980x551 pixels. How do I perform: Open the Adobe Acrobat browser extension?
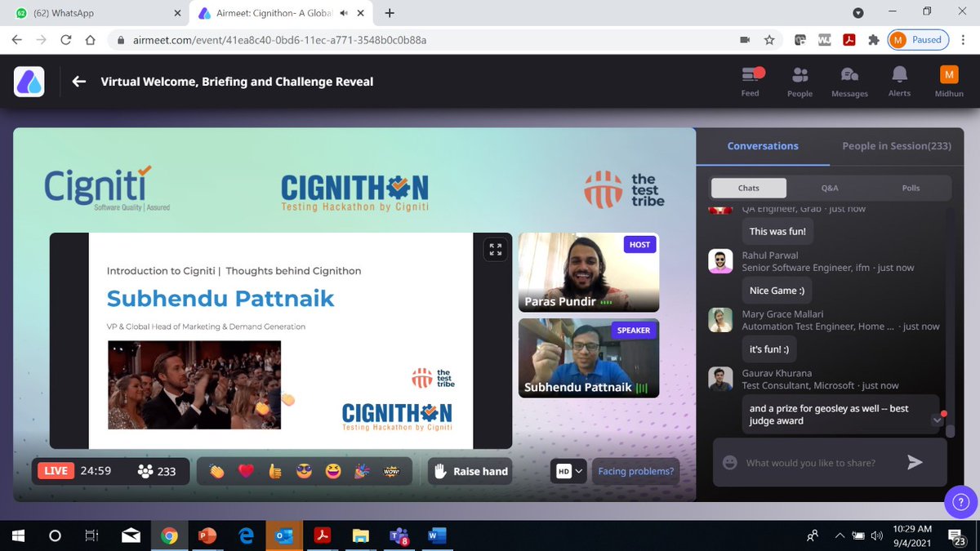pos(849,40)
